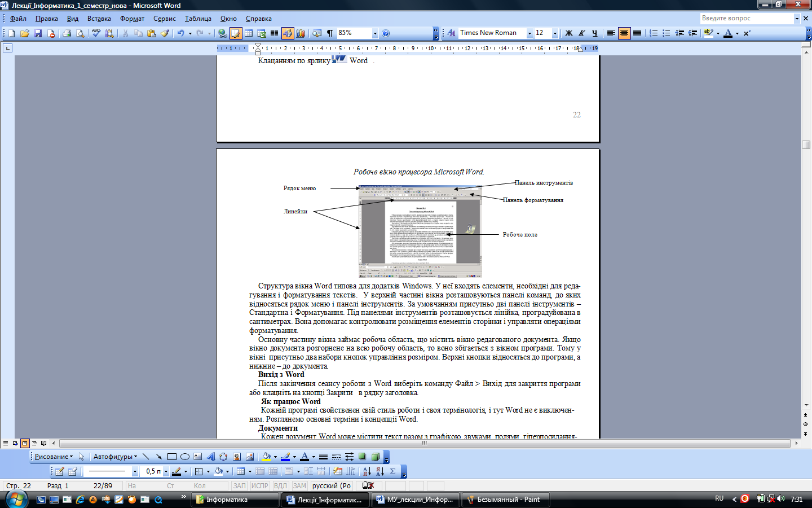Open the Вставка menu
This screenshot has height=508, width=812.
[x=99, y=19]
